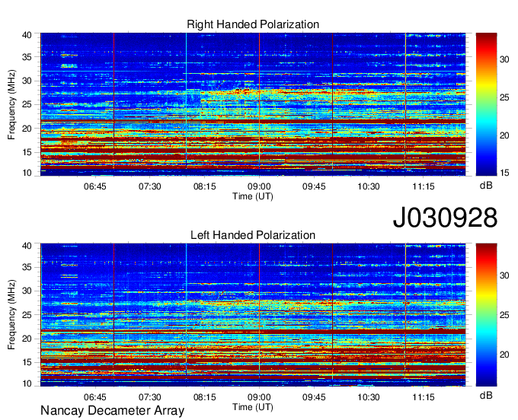This screenshot has width=518, height=420.
Task: Click the 09:00 time tick of Left Handed plot
Action: coord(259,397)
